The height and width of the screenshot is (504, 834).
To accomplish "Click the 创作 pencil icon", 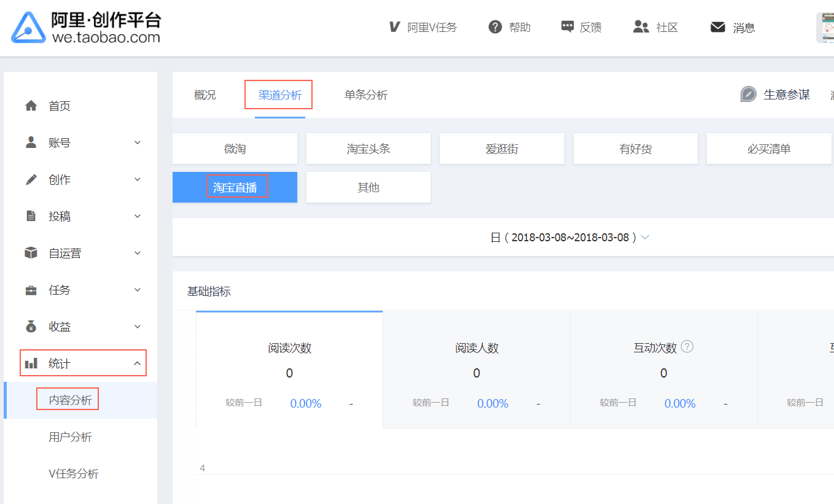I will click(x=31, y=179).
